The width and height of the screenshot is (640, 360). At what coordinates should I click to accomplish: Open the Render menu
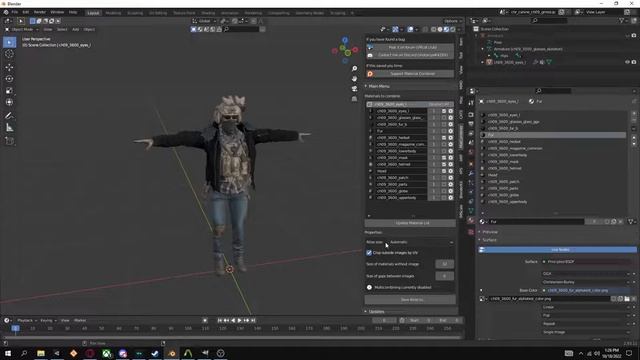40,12
